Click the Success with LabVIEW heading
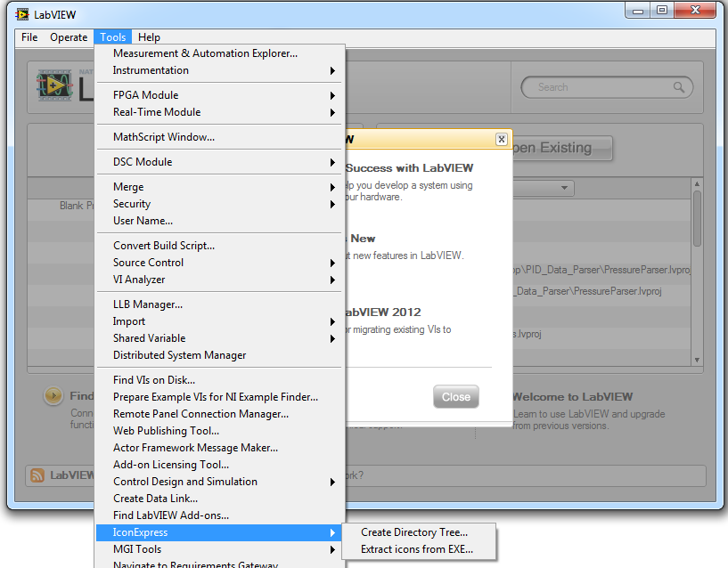The image size is (728, 568). [x=409, y=168]
